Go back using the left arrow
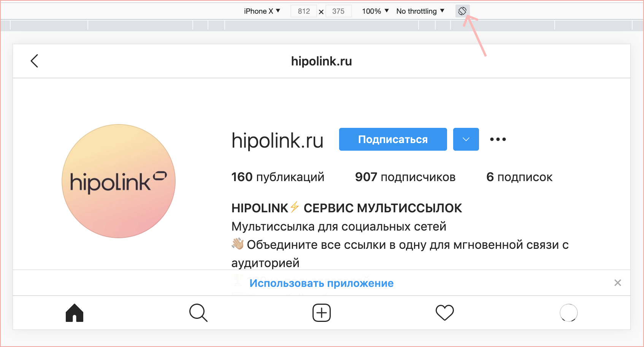 pos(35,61)
